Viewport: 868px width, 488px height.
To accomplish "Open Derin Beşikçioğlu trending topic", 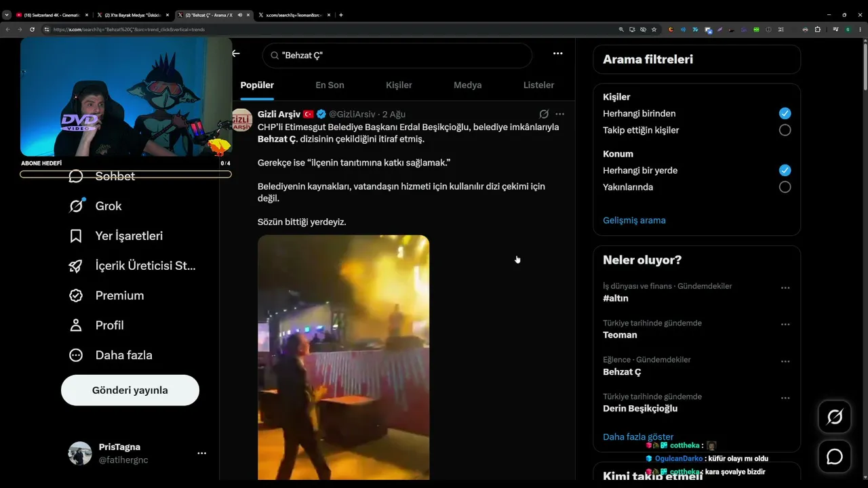I will 640,409.
